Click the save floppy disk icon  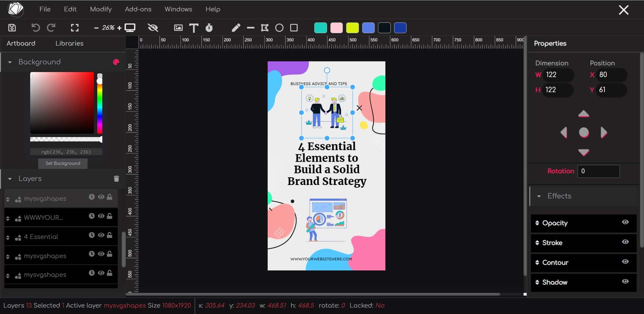12,28
